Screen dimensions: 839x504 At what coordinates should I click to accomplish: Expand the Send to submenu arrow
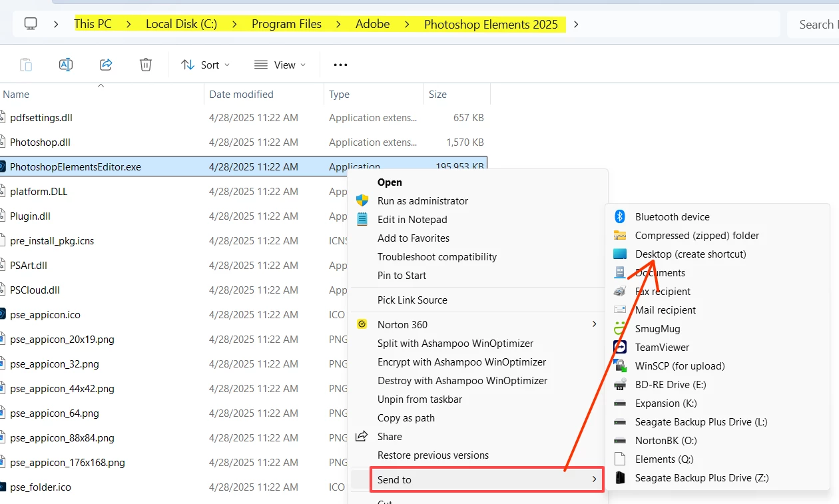(x=594, y=479)
